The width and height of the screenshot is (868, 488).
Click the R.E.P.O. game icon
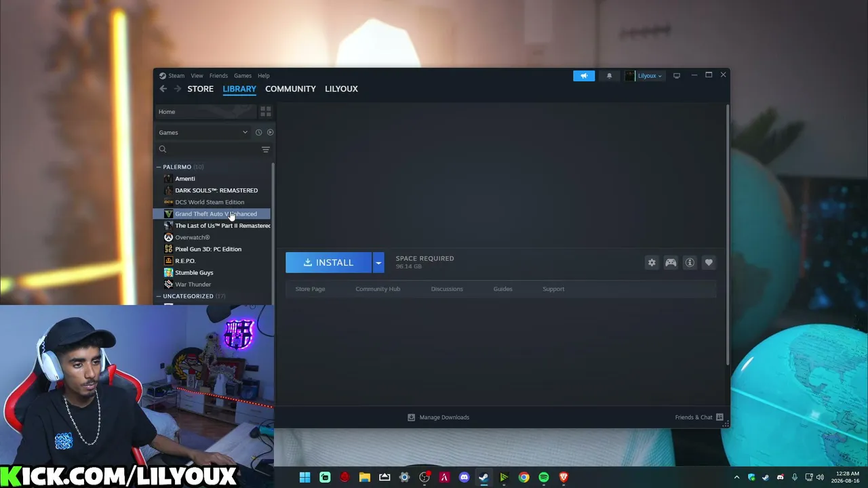(168, 261)
